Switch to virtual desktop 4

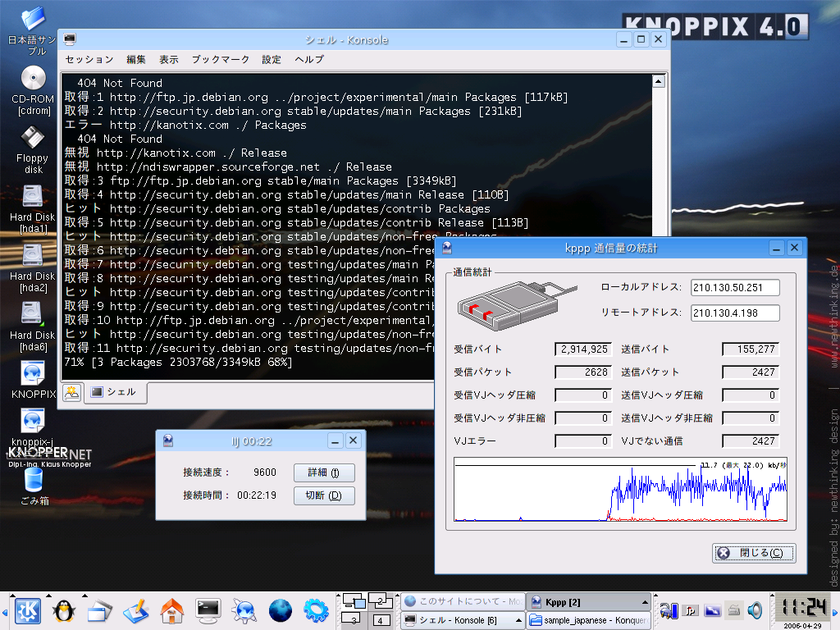pos(381,620)
